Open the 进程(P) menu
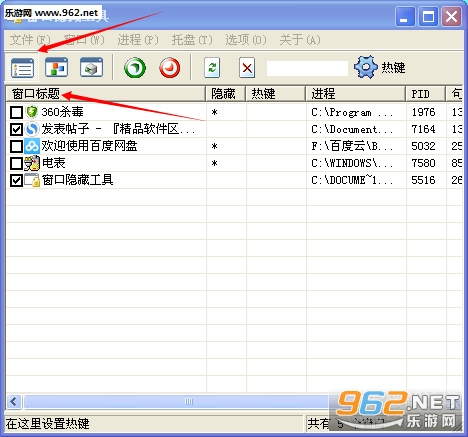This screenshot has width=468, height=437. [138, 40]
